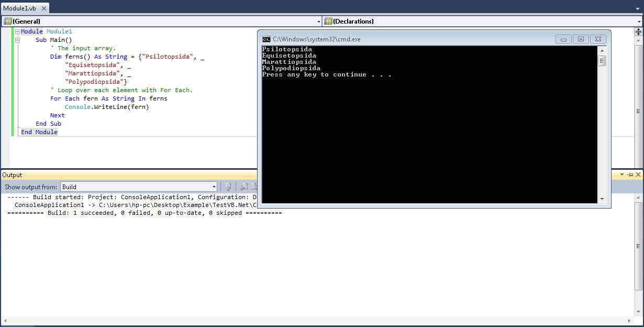Click the editor split-window handle icon

[638, 32]
